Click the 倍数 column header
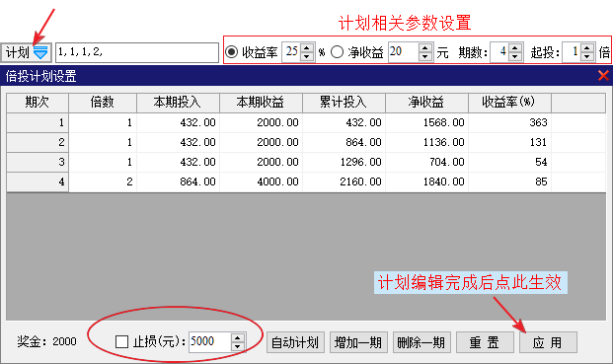 (x=103, y=103)
